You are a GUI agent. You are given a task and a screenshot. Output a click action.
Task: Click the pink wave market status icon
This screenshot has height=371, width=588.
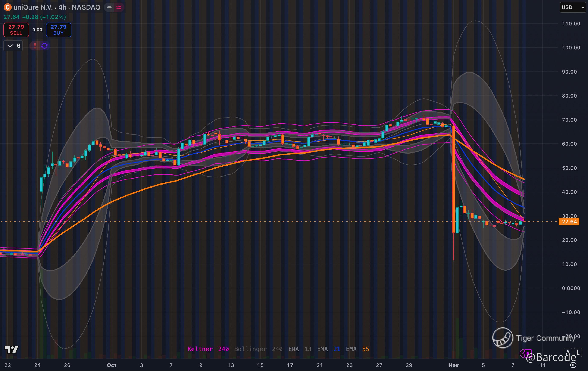tap(119, 7)
